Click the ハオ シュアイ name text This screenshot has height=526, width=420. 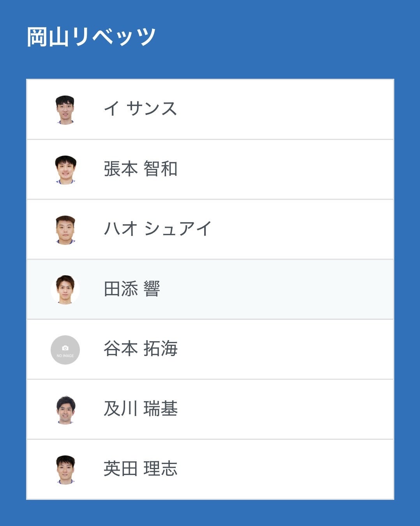pos(157,229)
